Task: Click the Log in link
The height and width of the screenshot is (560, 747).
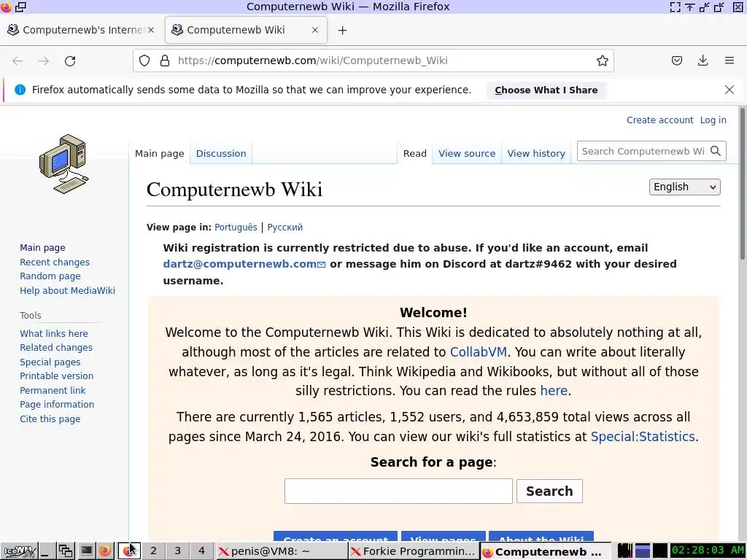Action: pyautogui.click(x=713, y=120)
